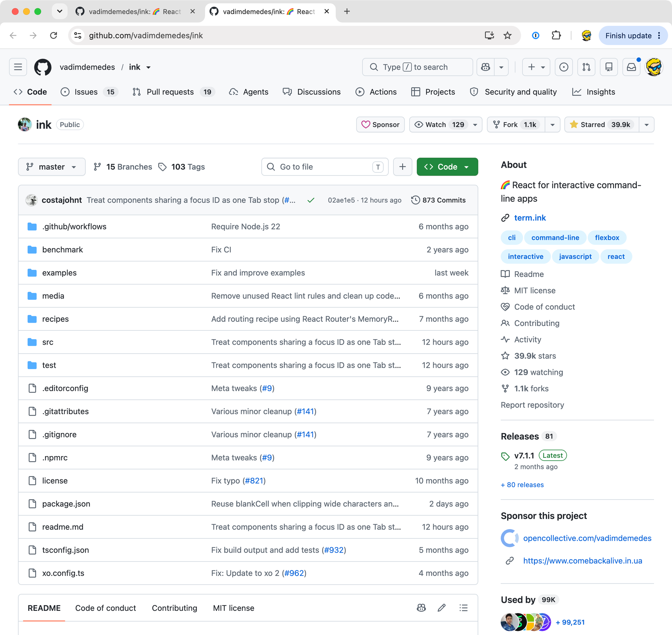Open the v7.1.1 latest release
The height and width of the screenshot is (635, 672).
point(524,455)
